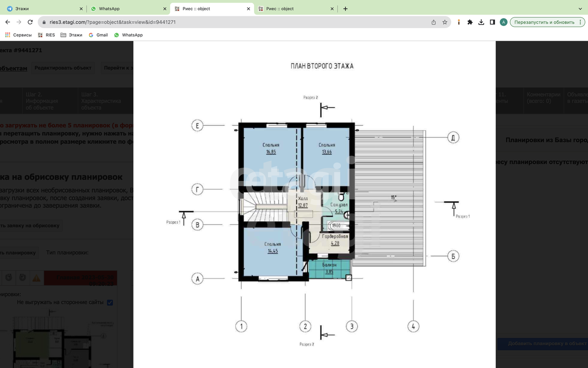
Task: Open the RIES bookmark
Action: click(x=47, y=35)
